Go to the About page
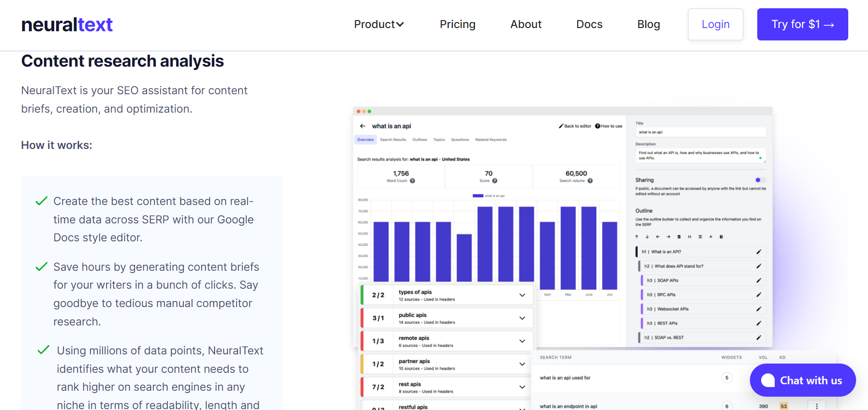This screenshot has width=868, height=410. point(526,24)
